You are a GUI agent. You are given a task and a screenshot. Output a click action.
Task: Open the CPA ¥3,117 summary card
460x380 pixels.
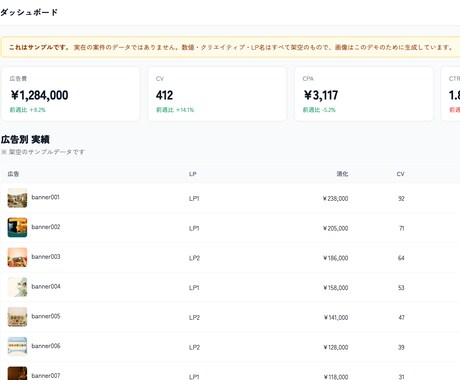coord(364,94)
